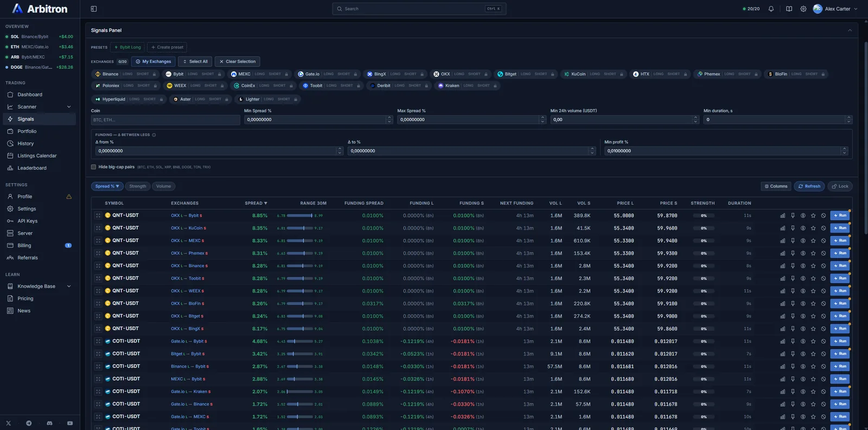Open the gear settings icon in top bar

pos(803,9)
